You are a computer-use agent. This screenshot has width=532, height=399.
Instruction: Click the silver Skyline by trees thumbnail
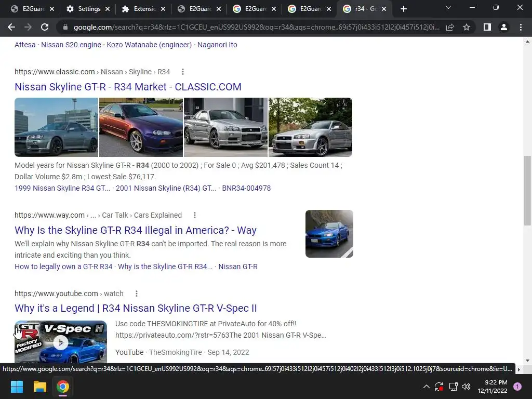(x=311, y=127)
